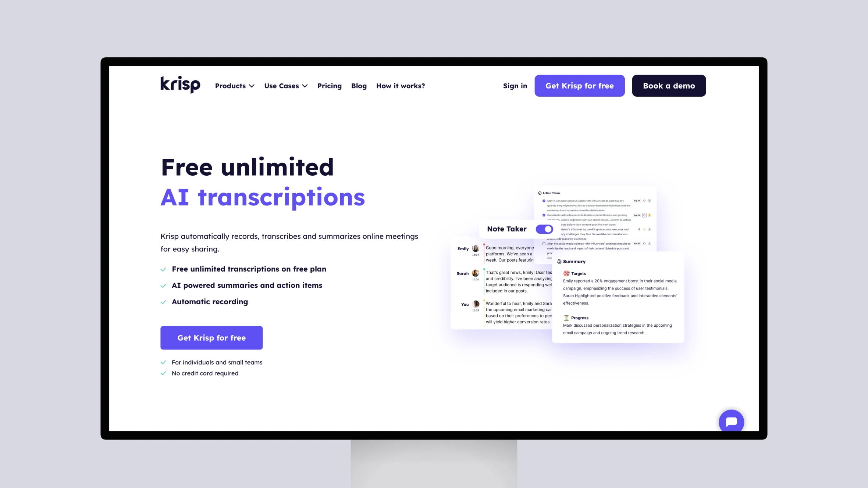Click the checkmark for automatic recording
Viewport: 868px width, 488px height.
click(x=164, y=301)
